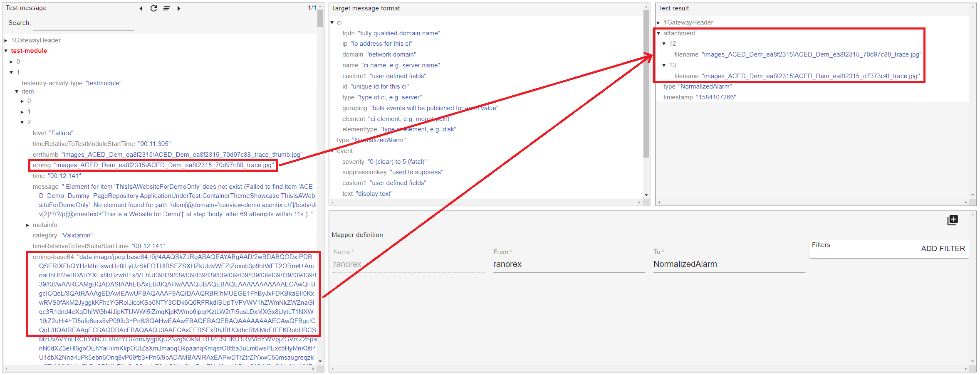Viewport: 980px width, 375px height.
Task: Click the ADD FILTER button
Action: click(943, 249)
